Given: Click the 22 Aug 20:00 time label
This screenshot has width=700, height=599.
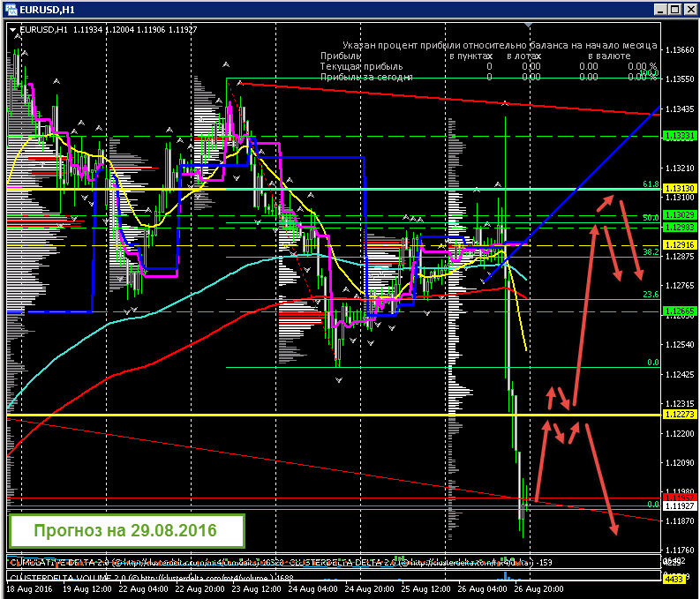Looking at the screenshot, I should point(200,589).
